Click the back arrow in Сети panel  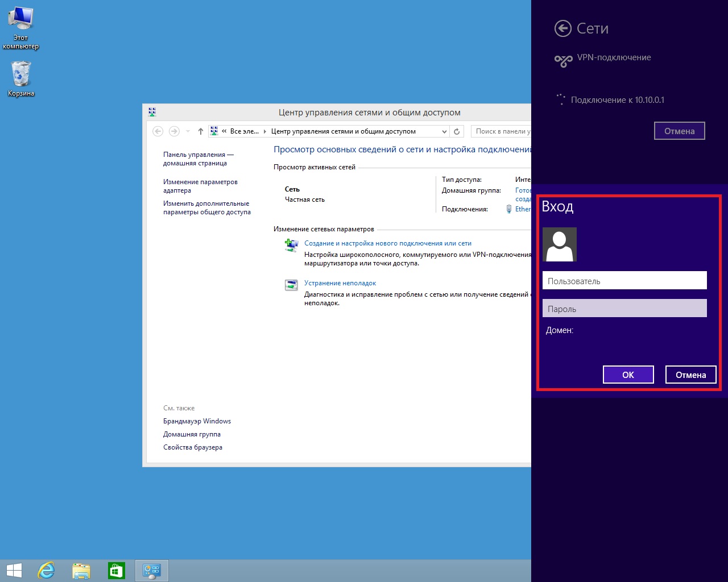(562, 28)
